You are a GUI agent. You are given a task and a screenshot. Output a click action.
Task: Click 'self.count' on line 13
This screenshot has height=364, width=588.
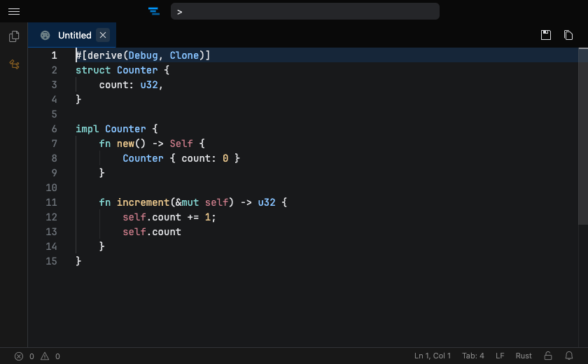152,232
